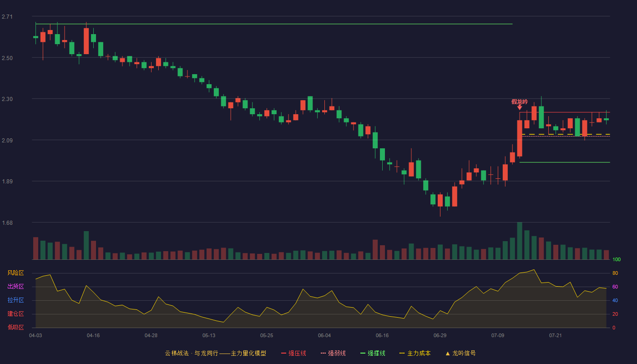Click the 04-03 date label

tap(35, 335)
